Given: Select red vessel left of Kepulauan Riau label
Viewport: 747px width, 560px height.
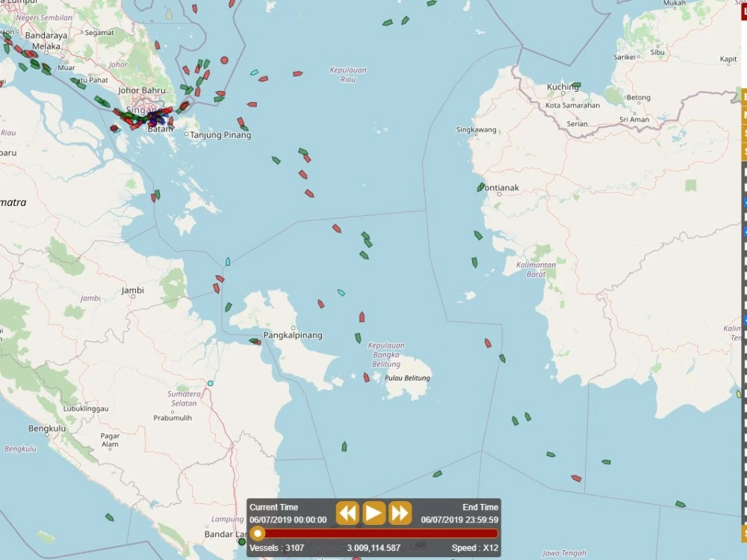Looking at the screenshot, I should coord(298,74).
